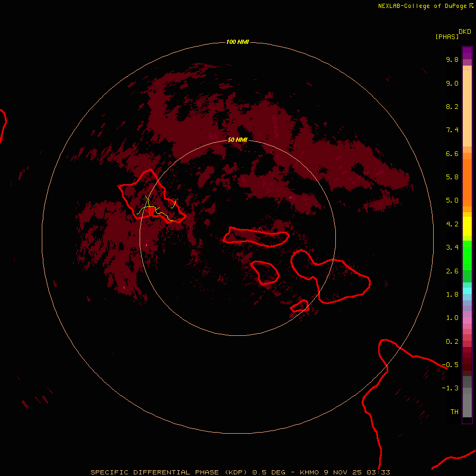Viewport: 476px width, 476px height.
Task: Click the [PHAS] units label
Action: point(447,36)
